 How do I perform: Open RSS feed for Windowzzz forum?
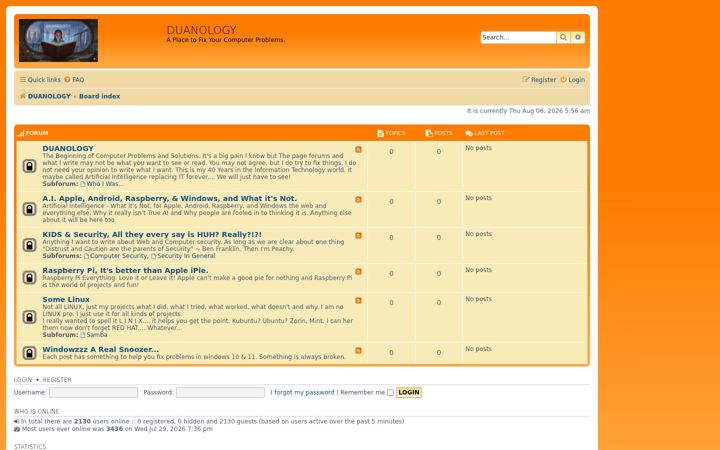click(x=358, y=351)
